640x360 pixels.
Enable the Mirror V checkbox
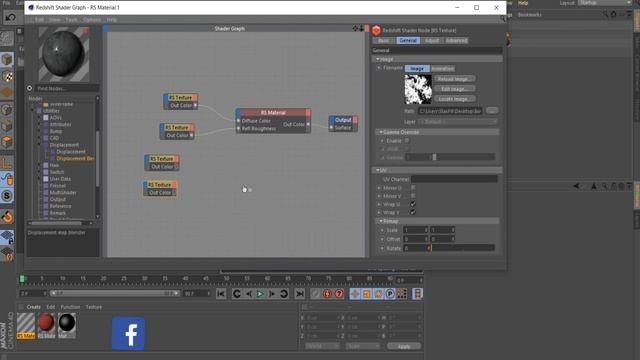click(x=413, y=196)
